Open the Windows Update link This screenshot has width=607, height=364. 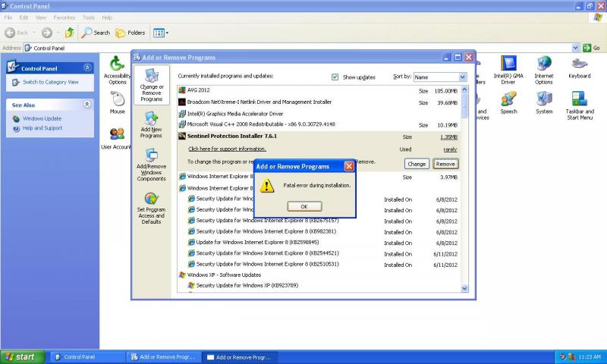(42, 118)
